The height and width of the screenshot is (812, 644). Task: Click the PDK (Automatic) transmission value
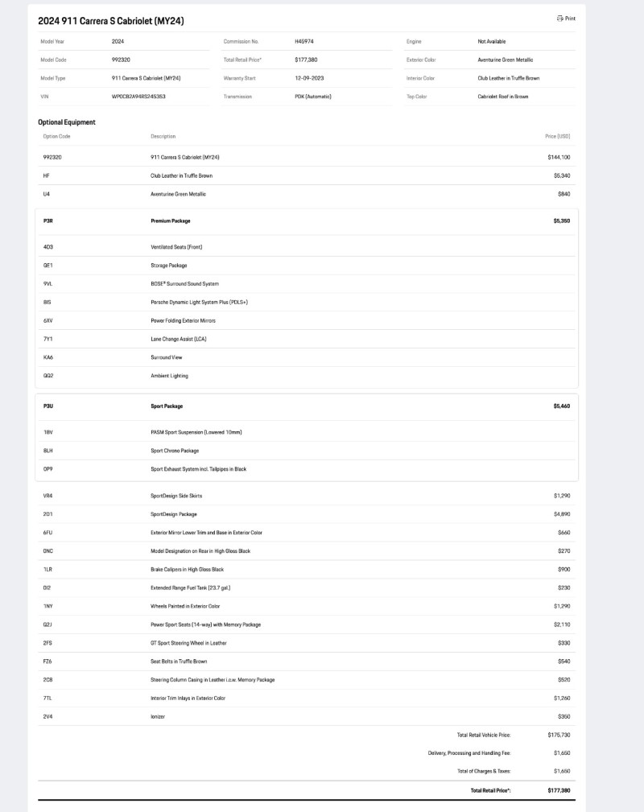point(313,97)
